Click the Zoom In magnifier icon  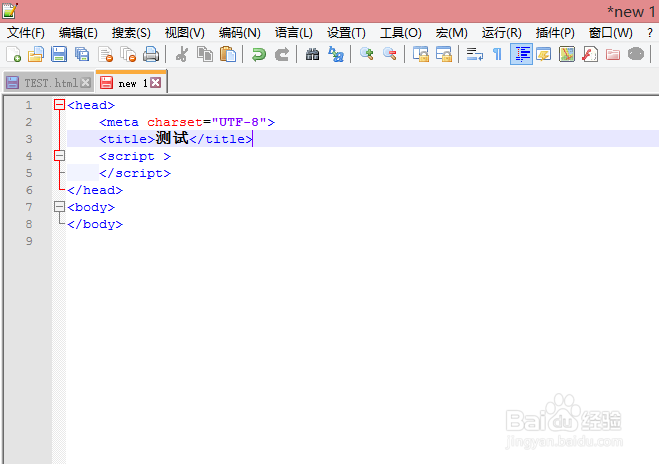366,54
